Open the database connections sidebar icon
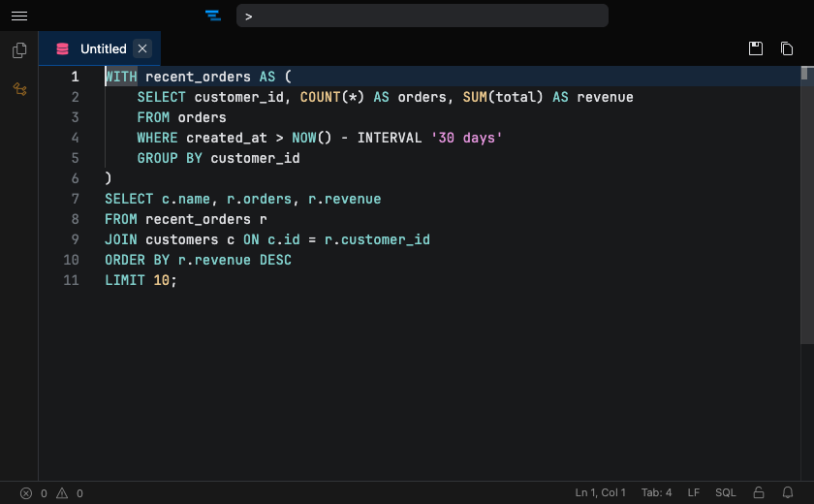 click(19, 89)
